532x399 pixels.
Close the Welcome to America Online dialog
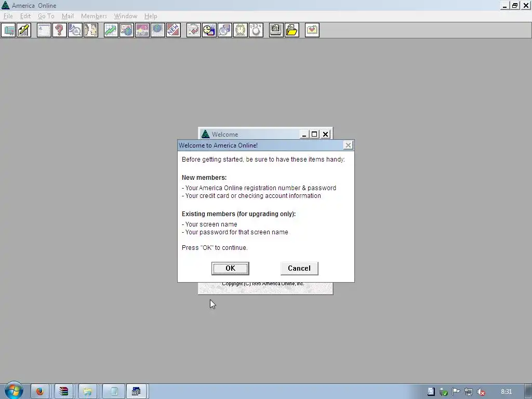pos(348,145)
